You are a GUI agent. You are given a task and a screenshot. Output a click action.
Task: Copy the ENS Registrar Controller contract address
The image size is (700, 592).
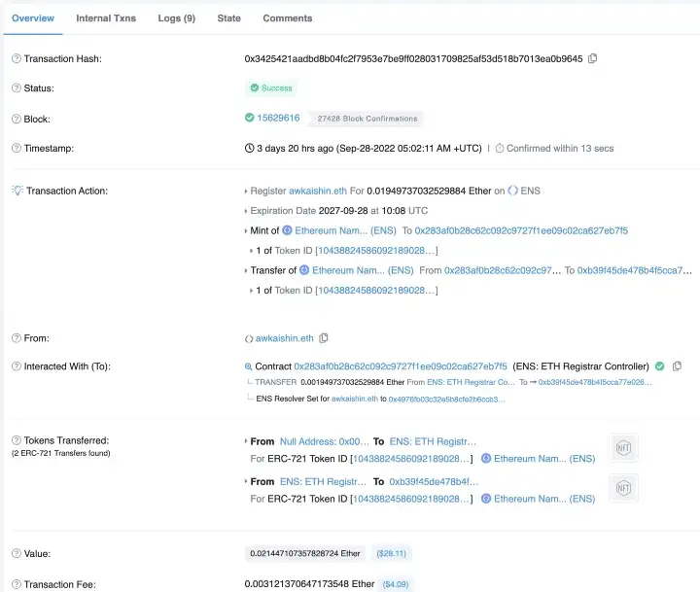coord(677,366)
